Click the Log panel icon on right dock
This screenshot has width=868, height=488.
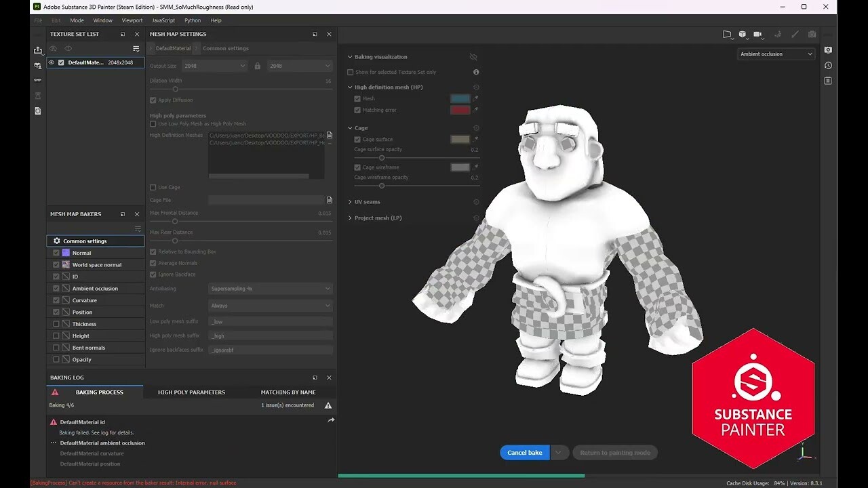click(x=828, y=81)
